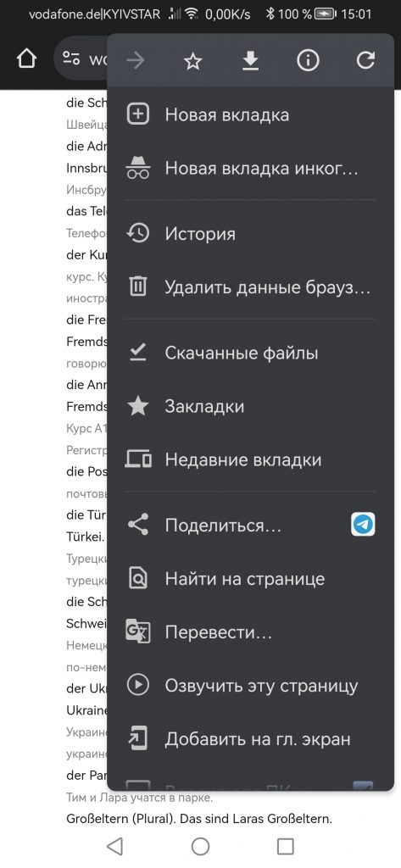Click the download page arrow icon
The height and width of the screenshot is (868, 401).
click(x=250, y=60)
